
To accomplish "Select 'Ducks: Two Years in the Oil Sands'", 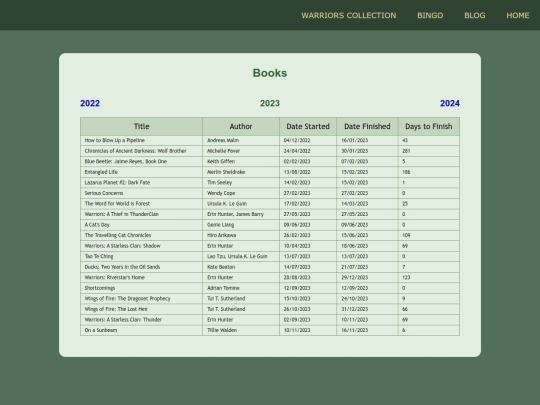I will (122, 267).
